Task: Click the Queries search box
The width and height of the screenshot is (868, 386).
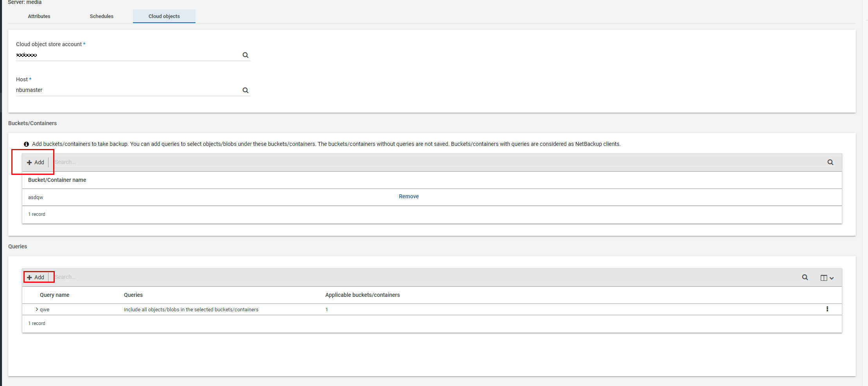Action: coord(425,277)
